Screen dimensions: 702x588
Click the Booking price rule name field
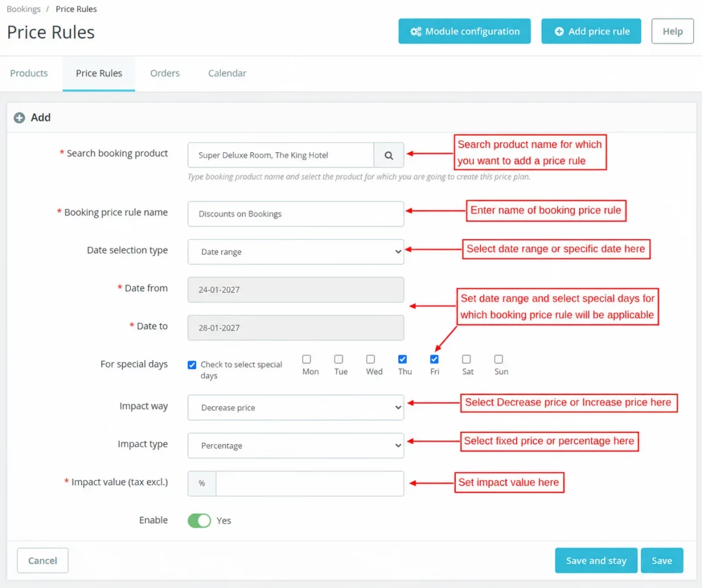296,214
